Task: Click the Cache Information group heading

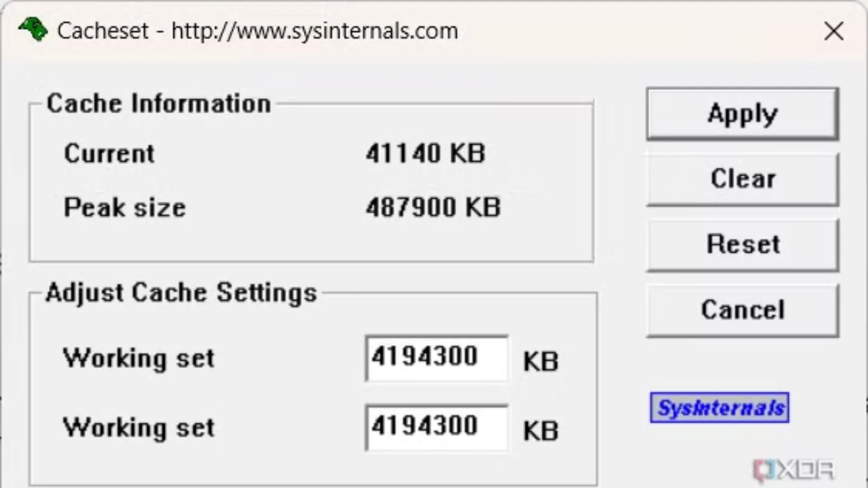Action: tap(158, 104)
